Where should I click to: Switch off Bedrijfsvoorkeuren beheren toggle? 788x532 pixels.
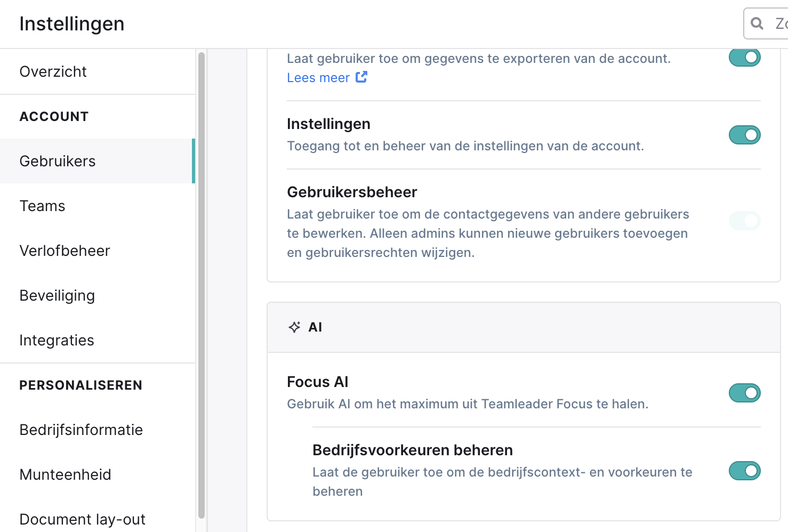click(x=745, y=471)
